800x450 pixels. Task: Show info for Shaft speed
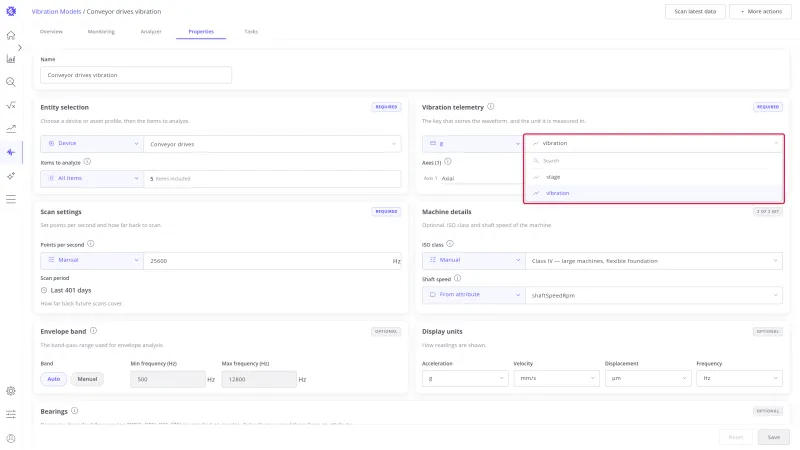click(x=458, y=278)
